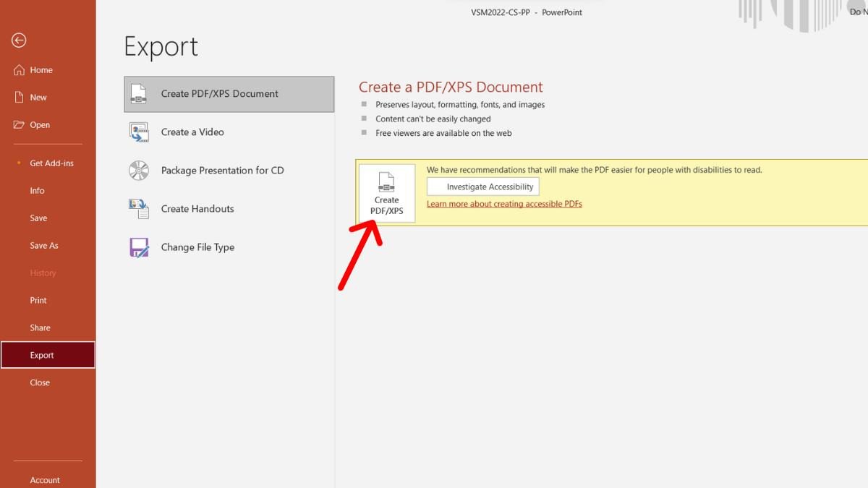Click Close to close the presentation
Image resolution: width=868 pixels, height=488 pixels.
pyautogui.click(x=40, y=382)
